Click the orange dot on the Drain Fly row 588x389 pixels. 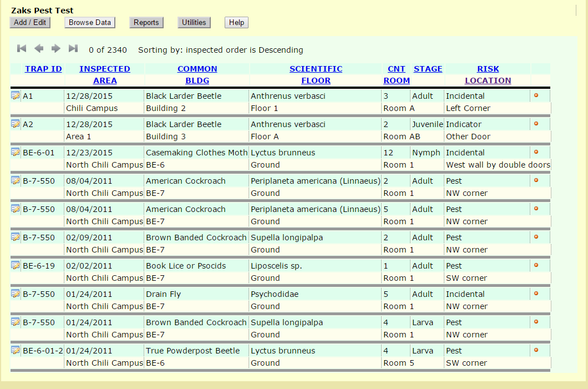(x=536, y=294)
